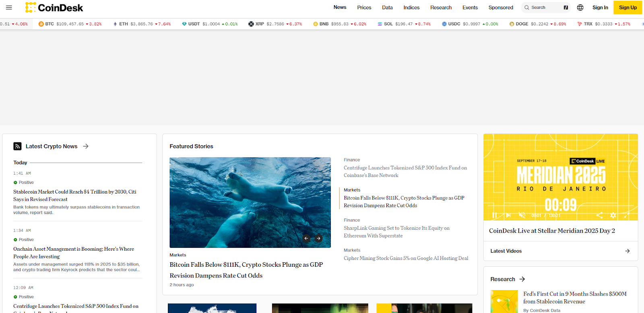The image size is (644, 313).
Task: Click the By CoinDesk Data byline
Action: pyautogui.click(x=542, y=310)
